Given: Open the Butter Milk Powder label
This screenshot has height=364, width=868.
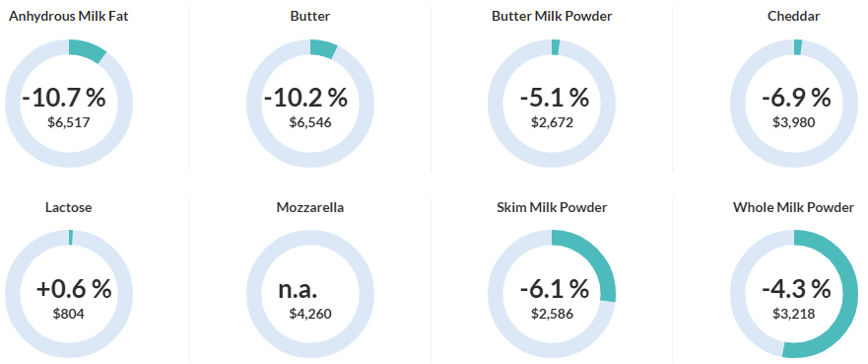Looking at the screenshot, I should coord(552,16).
